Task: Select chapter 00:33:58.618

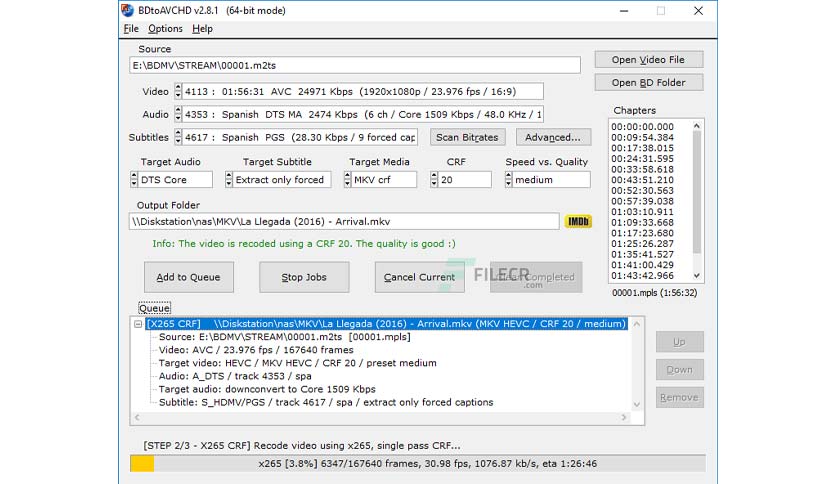Action: [642, 170]
